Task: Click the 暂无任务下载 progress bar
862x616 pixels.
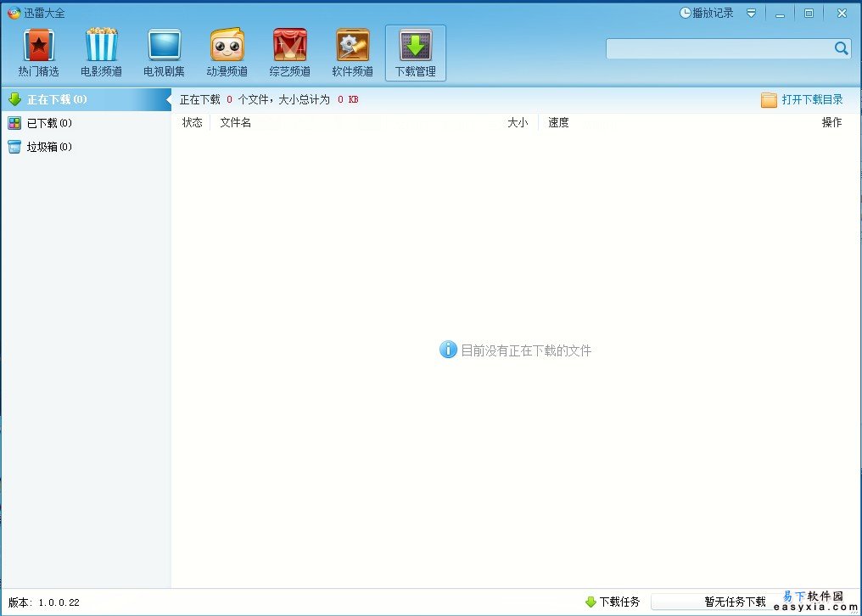Action: coord(735,602)
